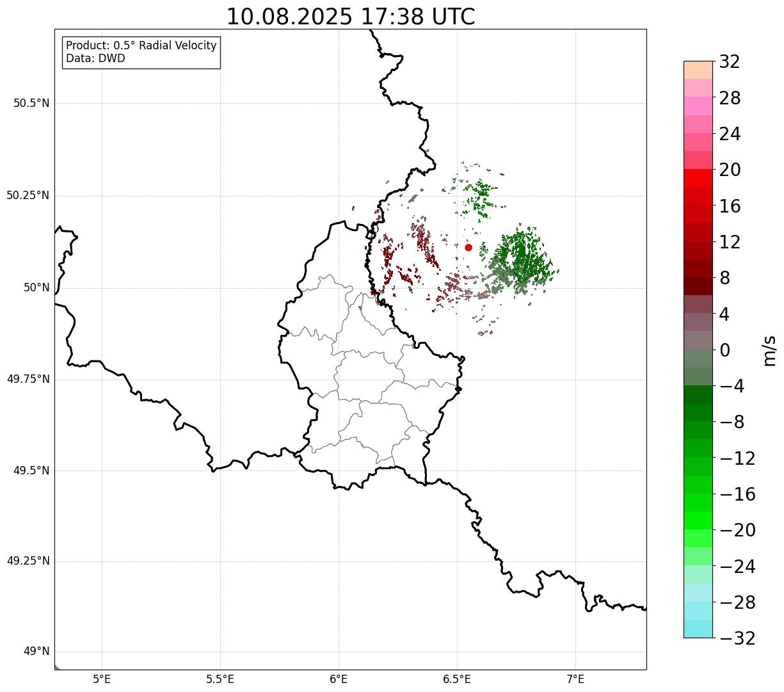Viewport: 784px width, 692px height.
Task: Click the colorbar label 20
Action: [x=730, y=170]
